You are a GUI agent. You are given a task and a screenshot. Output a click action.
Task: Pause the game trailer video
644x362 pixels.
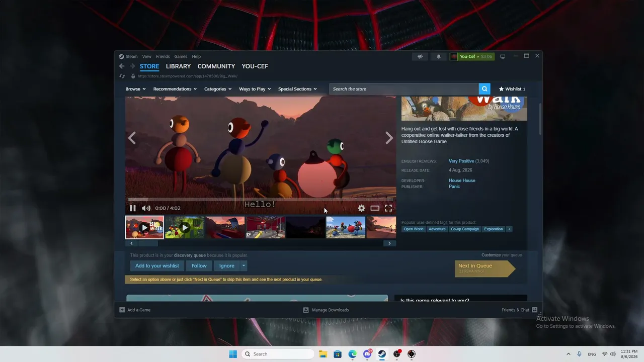pyautogui.click(x=133, y=208)
